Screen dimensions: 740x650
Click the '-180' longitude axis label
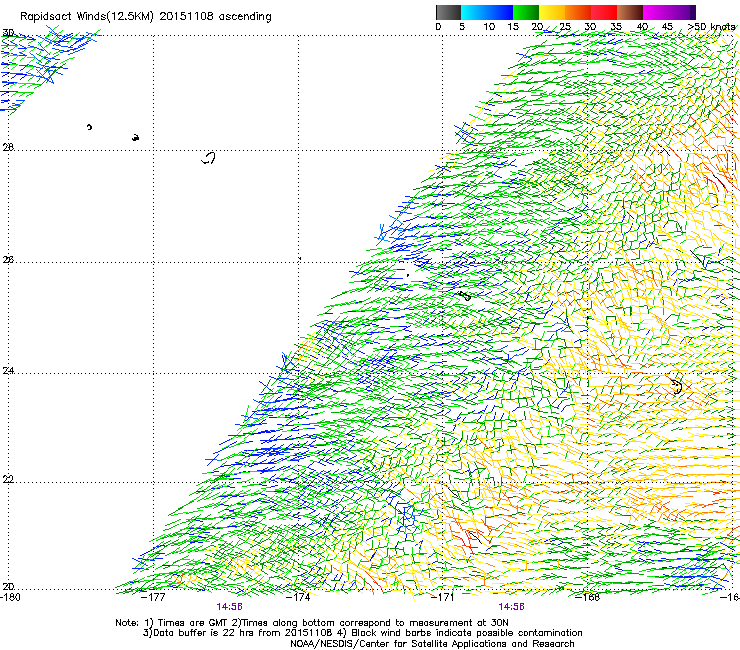click(10, 597)
